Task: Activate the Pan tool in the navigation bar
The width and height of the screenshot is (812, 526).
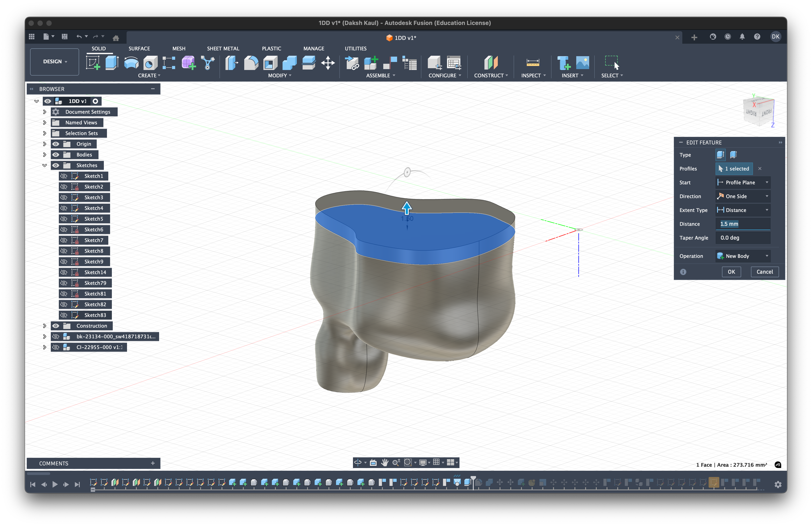Action: 385,462
